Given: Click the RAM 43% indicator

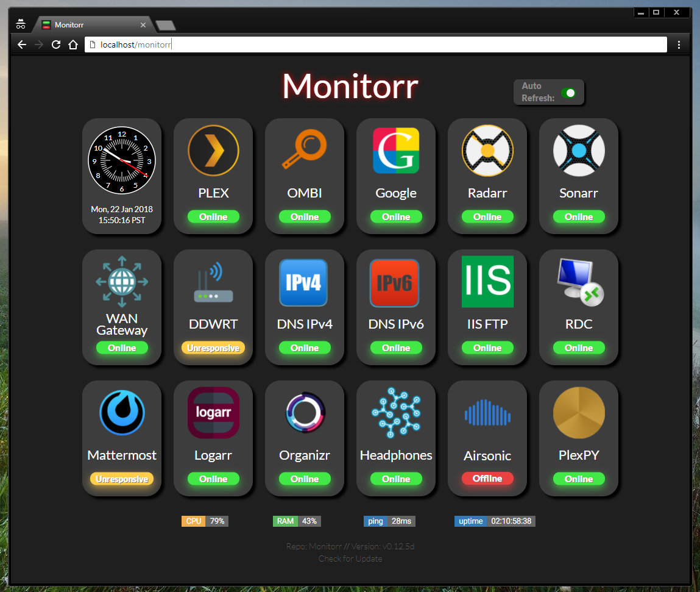Looking at the screenshot, I should pos(297,521).
